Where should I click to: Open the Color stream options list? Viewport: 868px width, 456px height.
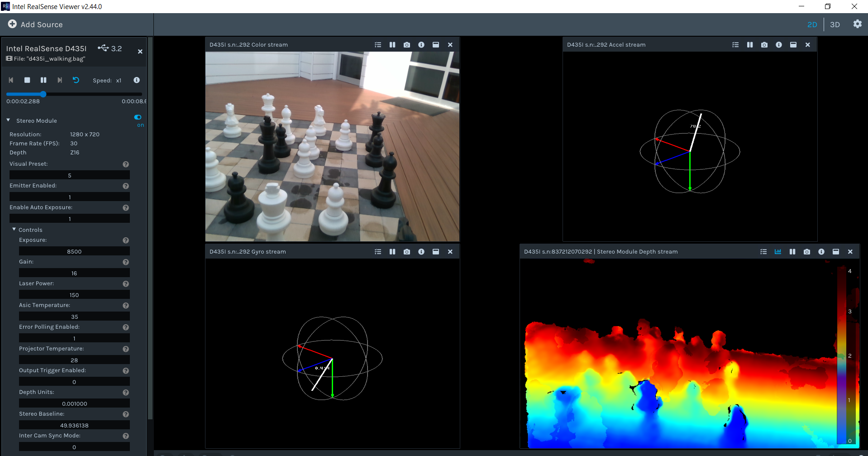[x=378, y=44]
